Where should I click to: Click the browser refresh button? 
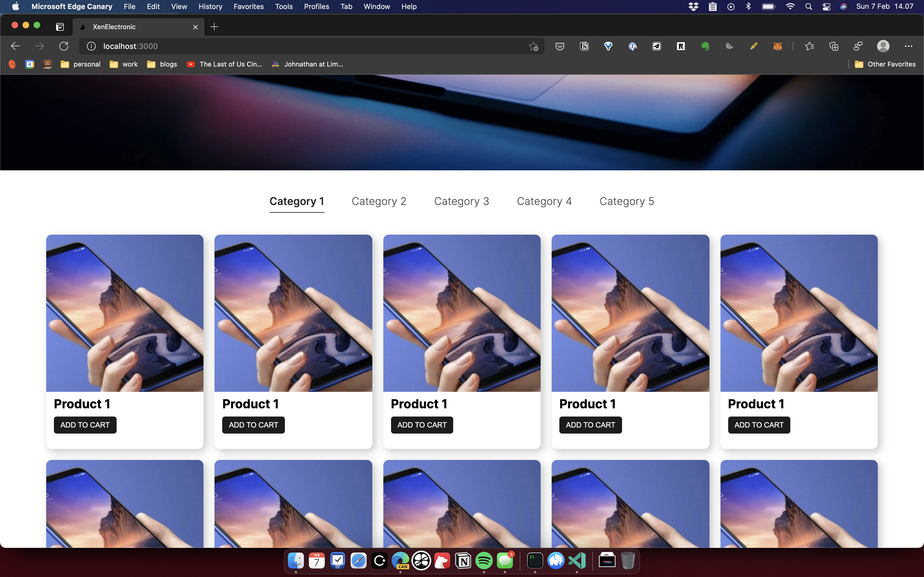64,46
